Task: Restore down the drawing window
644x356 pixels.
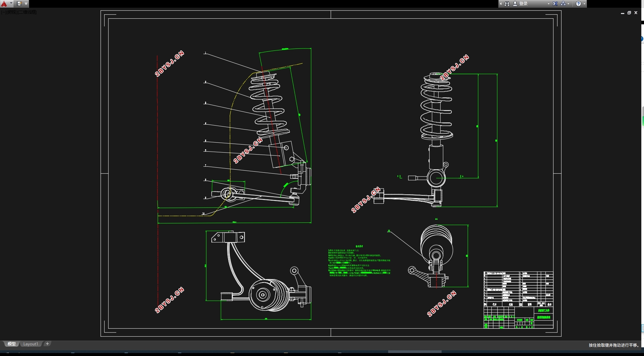Action: [629, 13]
